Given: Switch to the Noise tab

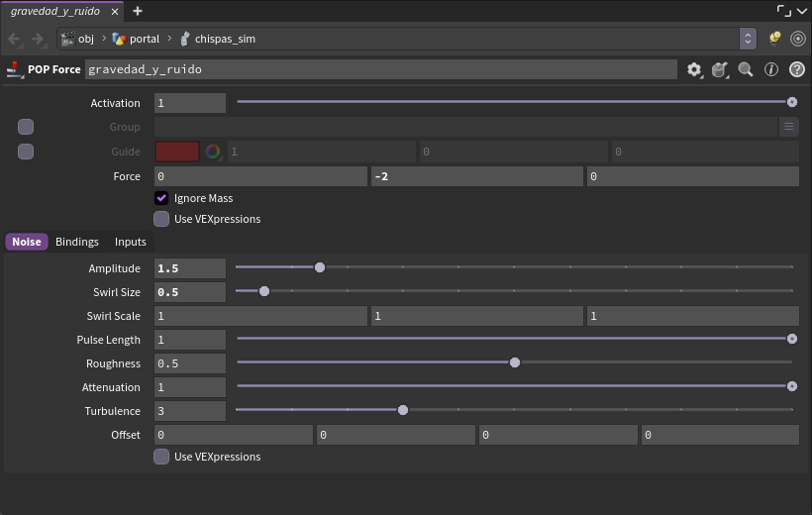Looking at the screenshot, I should [x=27, y=242].
